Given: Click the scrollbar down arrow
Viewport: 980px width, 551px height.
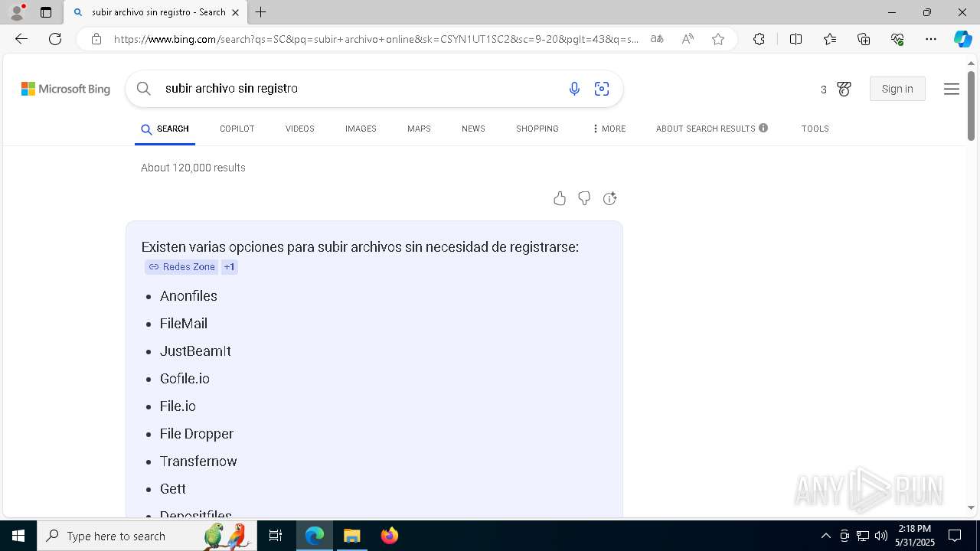Looking at the screenshot, I should click(971, 507).
